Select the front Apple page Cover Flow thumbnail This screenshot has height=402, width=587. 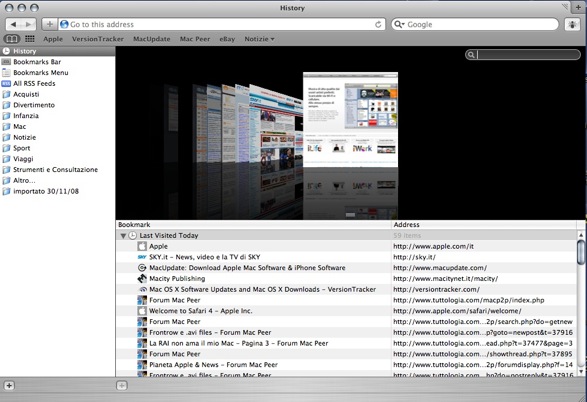[x=350, y=119]
